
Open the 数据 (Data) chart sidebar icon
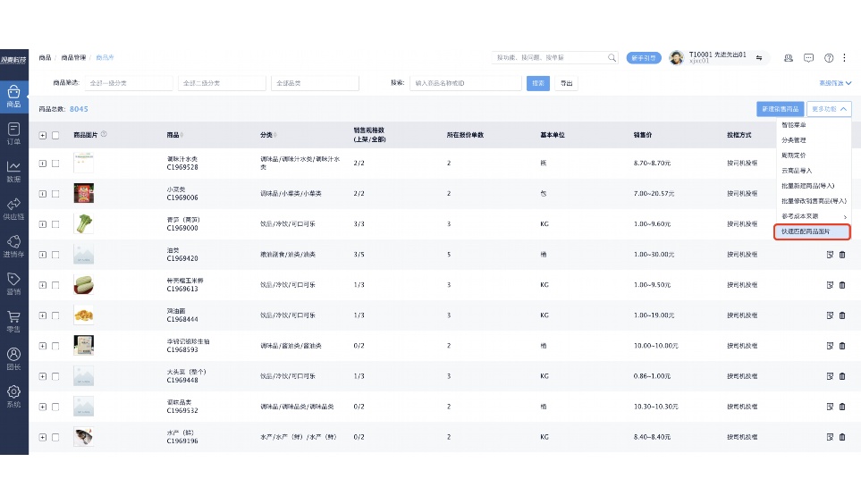tap(13, 170)
